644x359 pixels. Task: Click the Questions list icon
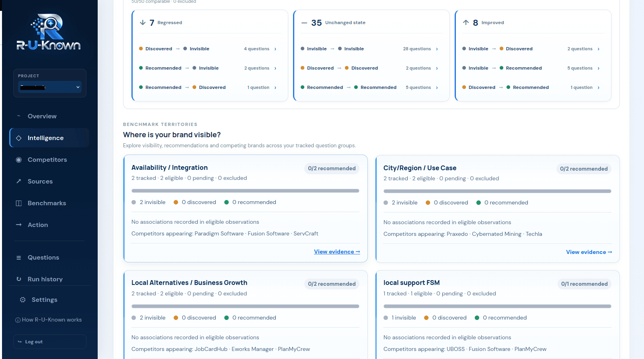tap(18, 258)
